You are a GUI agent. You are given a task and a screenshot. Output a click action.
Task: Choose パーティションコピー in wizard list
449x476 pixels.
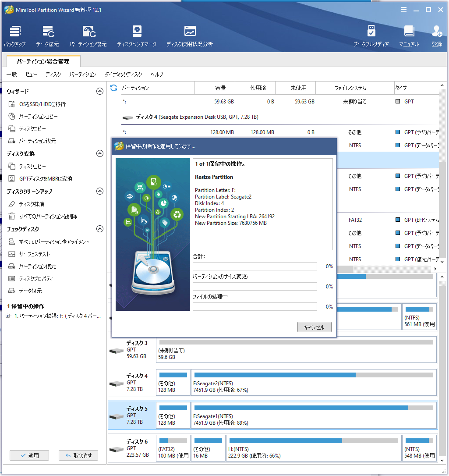click(x=33, y=116)
